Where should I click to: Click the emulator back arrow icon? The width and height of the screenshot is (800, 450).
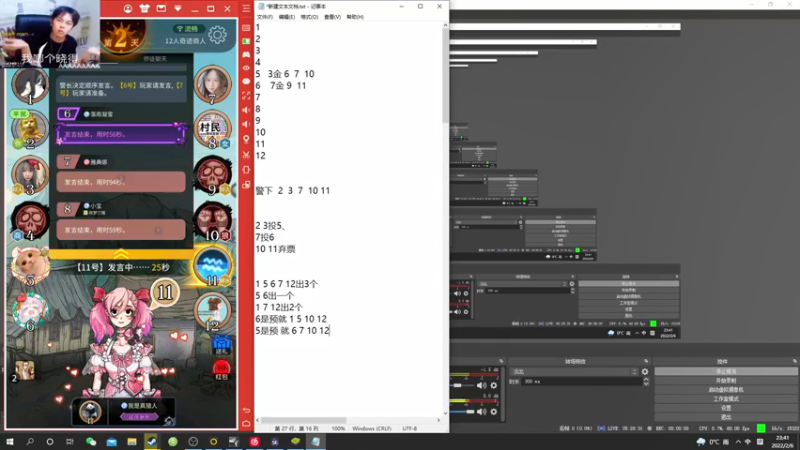pos(246,410)
